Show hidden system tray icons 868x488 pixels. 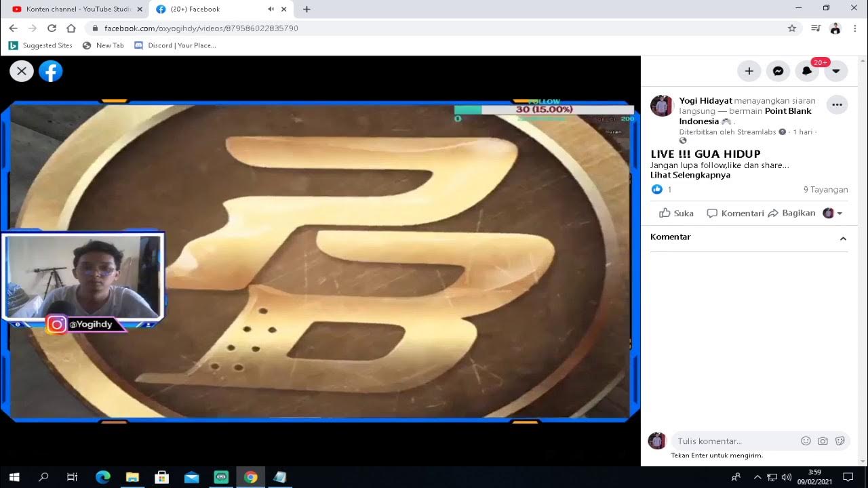(x=757, y=477)
